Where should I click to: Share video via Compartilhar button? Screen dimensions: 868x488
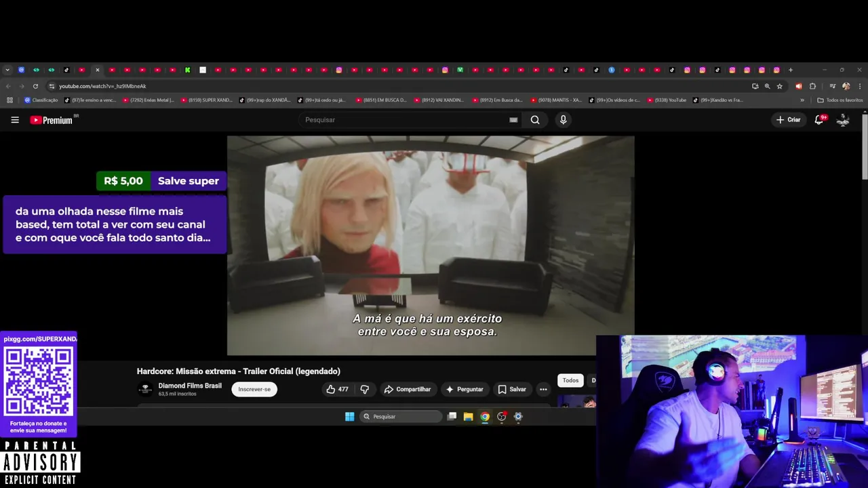[408, 389]
